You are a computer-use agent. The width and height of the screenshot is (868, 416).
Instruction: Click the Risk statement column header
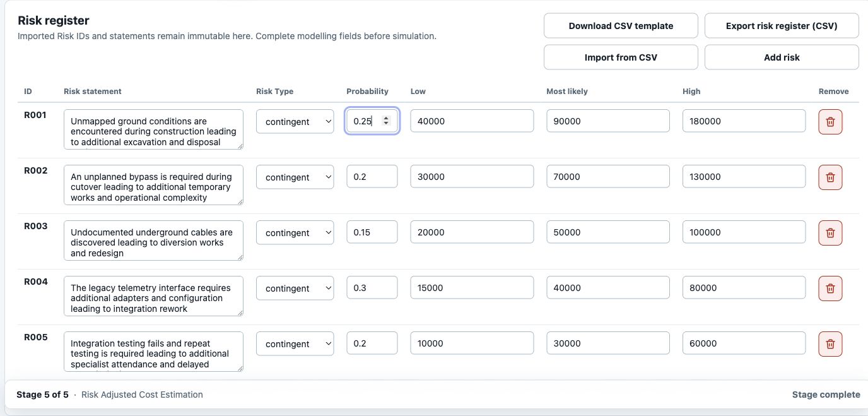[93, 92]
